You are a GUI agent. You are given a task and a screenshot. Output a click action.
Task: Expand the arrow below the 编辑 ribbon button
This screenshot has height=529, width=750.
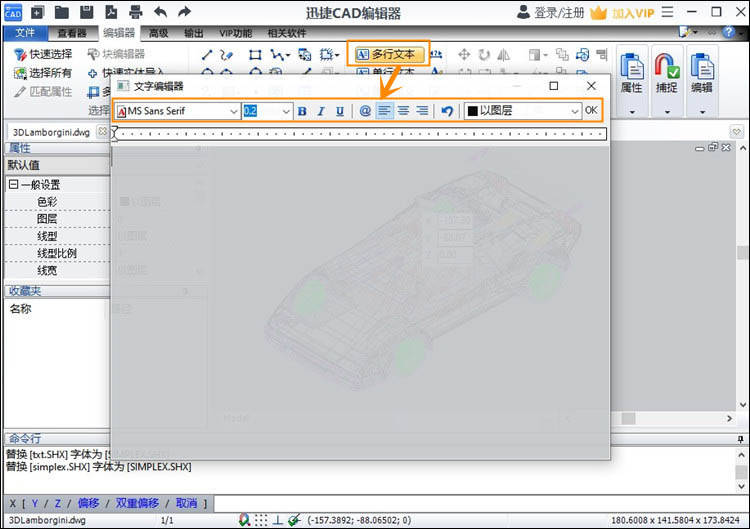click(x=702, y=112)
